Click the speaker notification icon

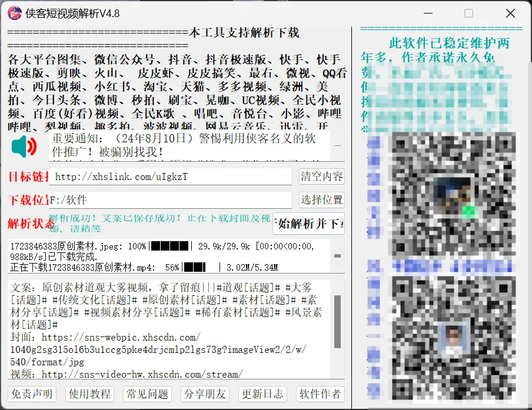[x=24, y=146]
